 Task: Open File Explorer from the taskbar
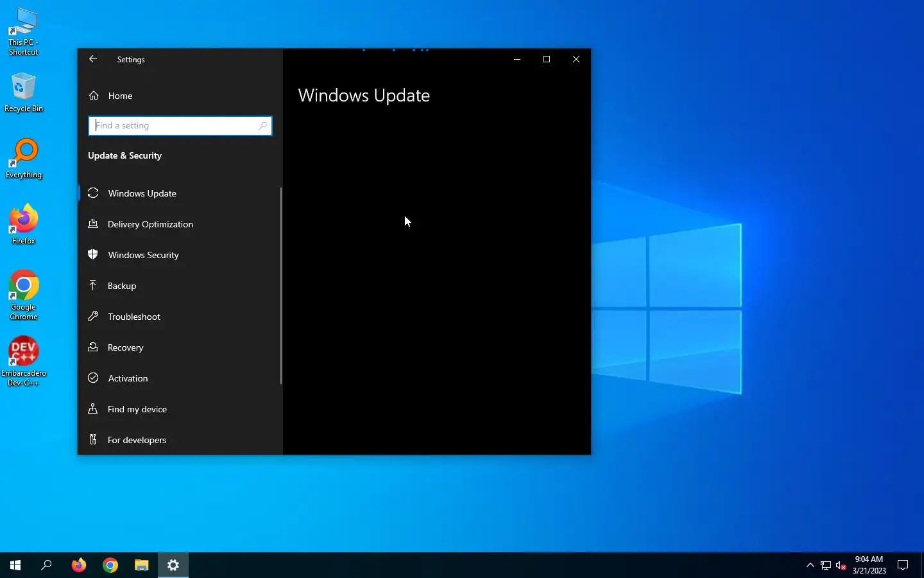click(142, 565)
